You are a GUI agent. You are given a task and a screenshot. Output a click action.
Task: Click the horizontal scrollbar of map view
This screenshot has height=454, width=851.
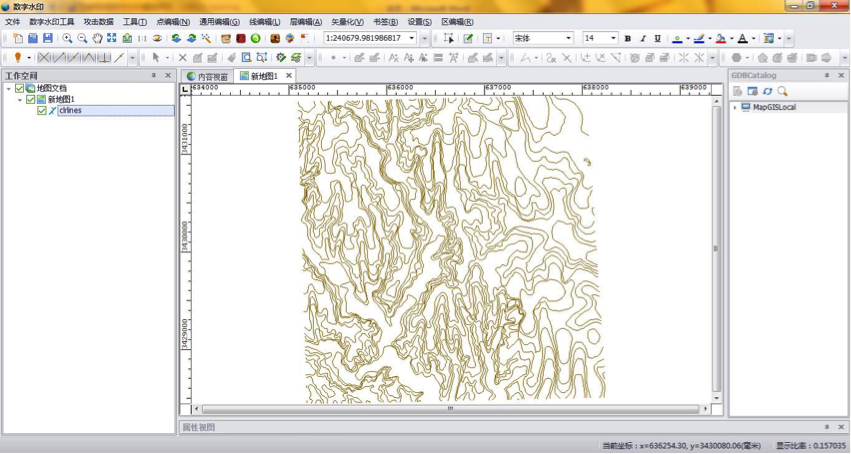(450, 409)
